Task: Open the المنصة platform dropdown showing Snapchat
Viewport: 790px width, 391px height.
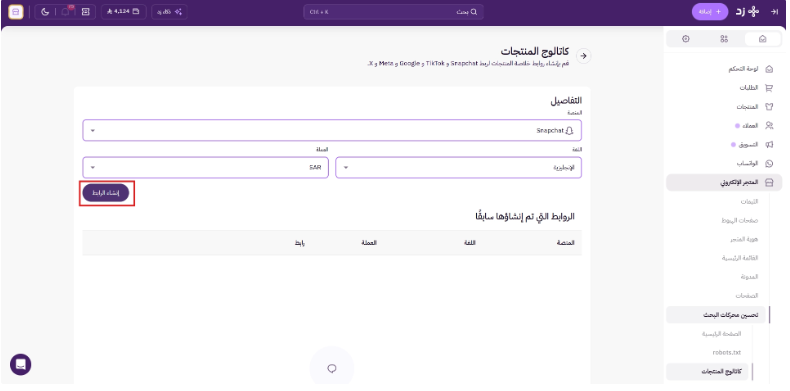Action: point(332,131)
